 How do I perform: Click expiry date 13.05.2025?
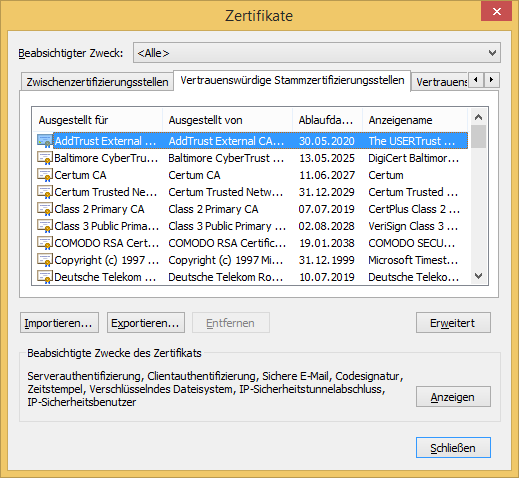[327, 158]
